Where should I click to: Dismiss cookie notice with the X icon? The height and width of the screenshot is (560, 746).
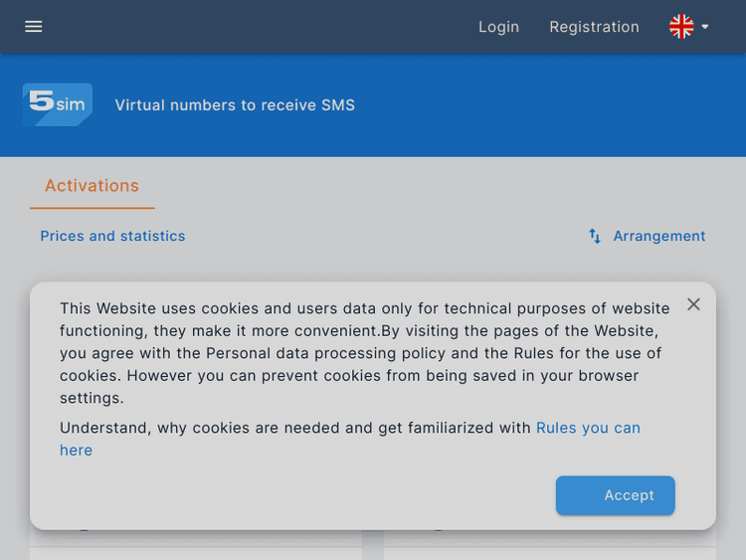693,304
